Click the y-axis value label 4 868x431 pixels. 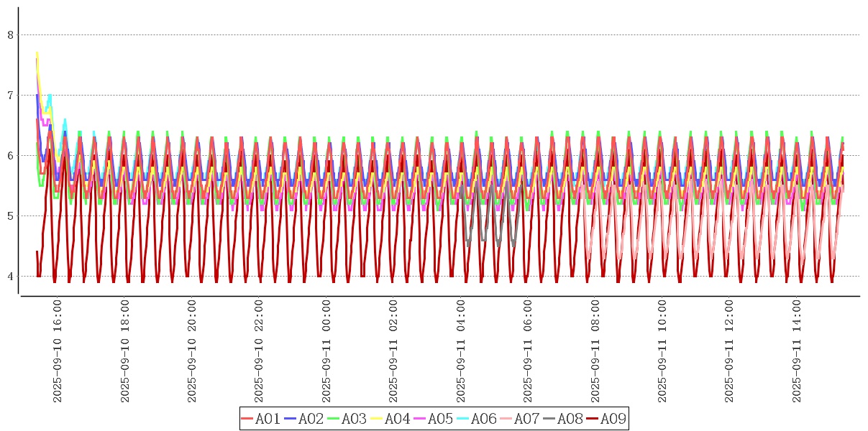(10, 277)
